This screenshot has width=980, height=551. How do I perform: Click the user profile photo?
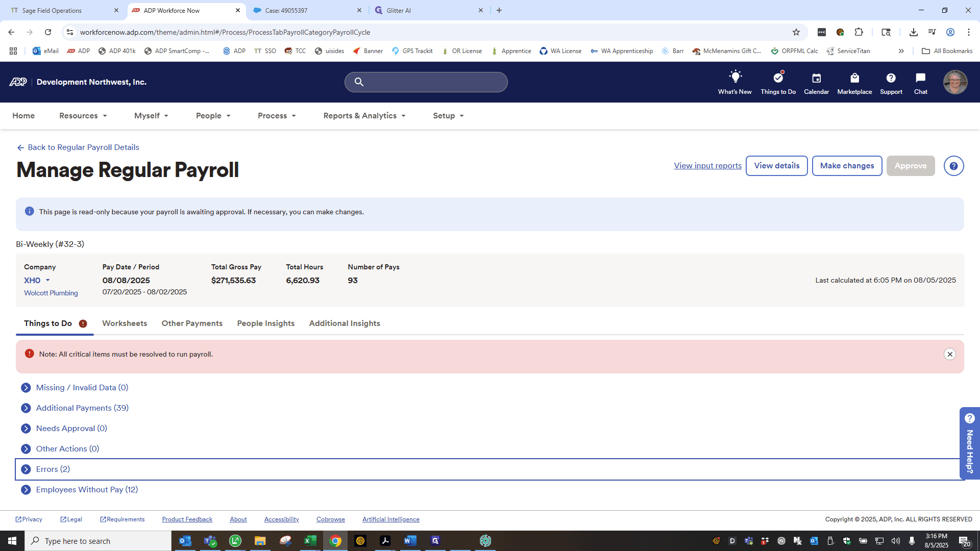coord(955,82)
